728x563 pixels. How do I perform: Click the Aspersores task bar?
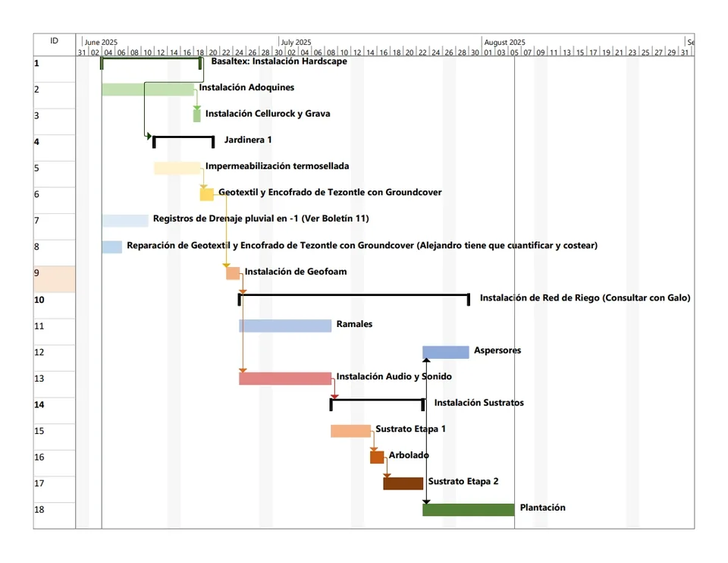click(446, 352)
